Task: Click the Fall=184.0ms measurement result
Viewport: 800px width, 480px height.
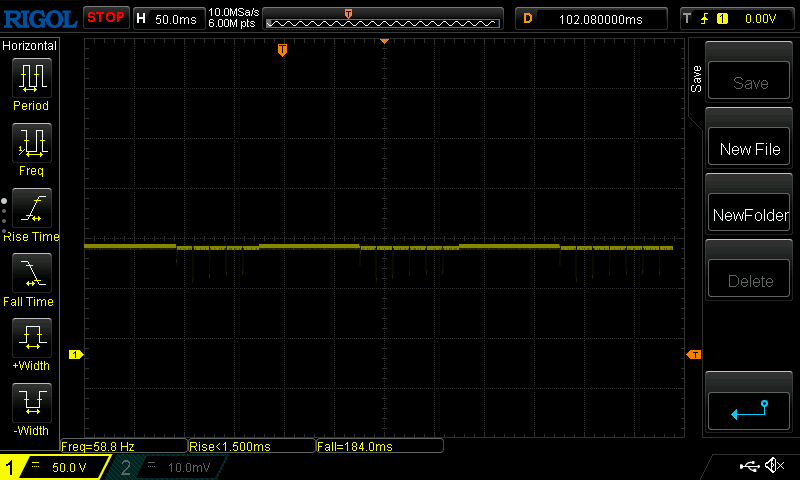Action: click(x=380, y=446)
